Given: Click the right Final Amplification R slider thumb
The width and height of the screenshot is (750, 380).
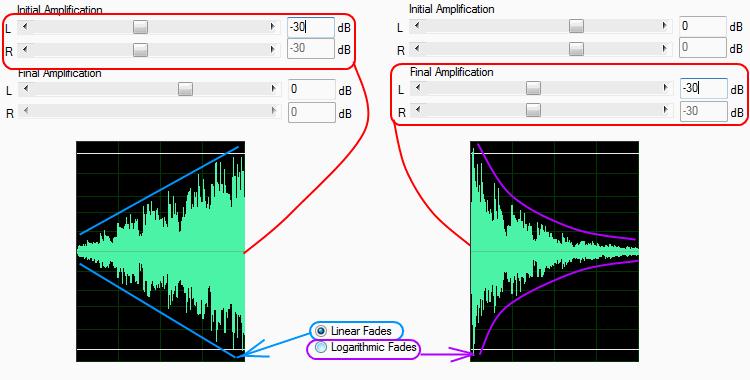Looking at the screenshot, I should pos(533,111).
